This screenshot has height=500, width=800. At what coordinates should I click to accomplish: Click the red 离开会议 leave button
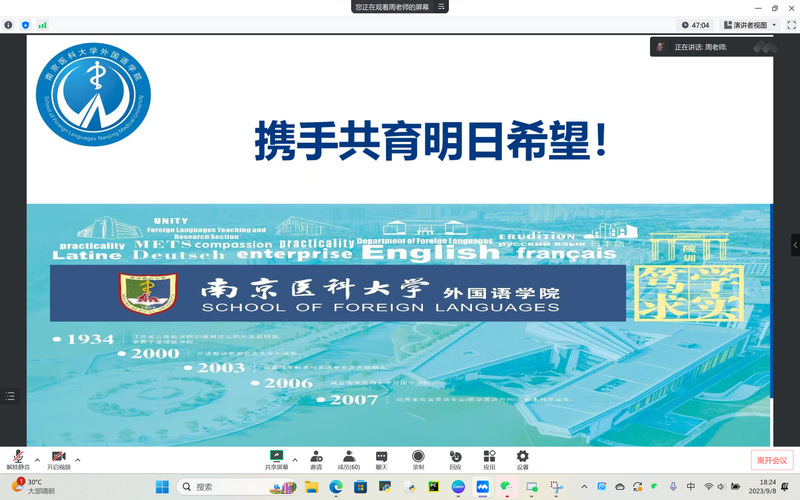(771, 460)
